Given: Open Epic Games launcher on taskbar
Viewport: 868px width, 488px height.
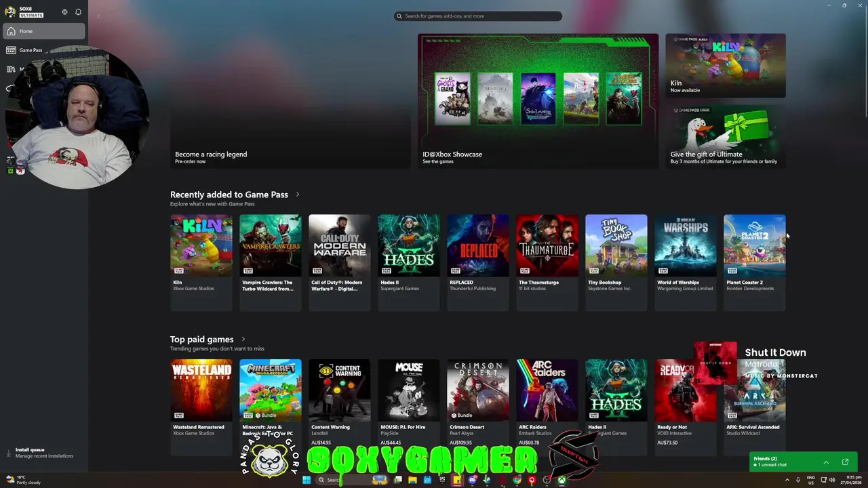Looking at the screenshot, I should 442,480.
